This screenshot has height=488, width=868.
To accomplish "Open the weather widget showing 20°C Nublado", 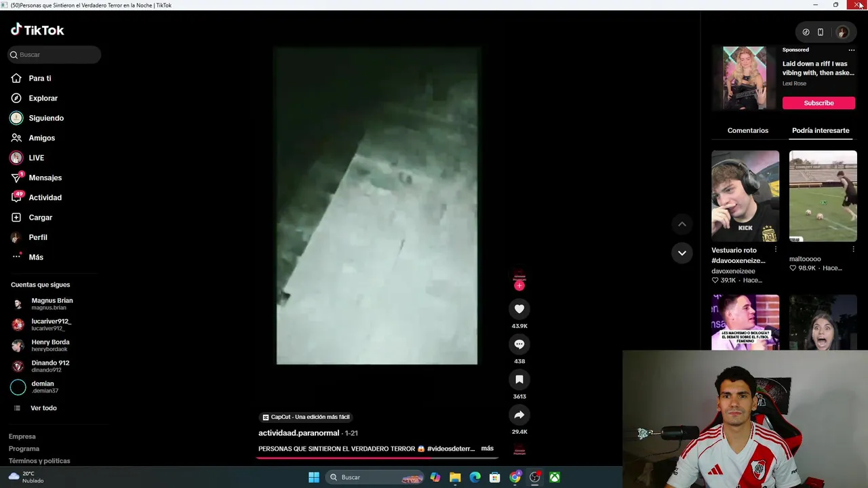I will (26, 477).
